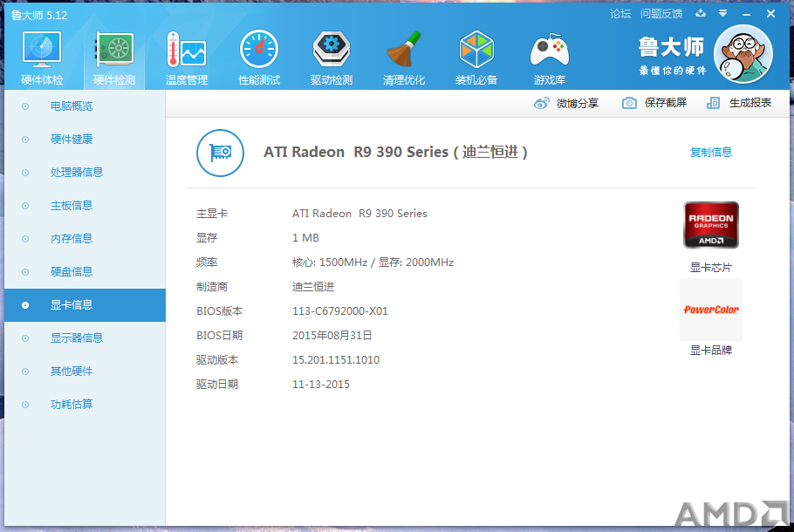Screen dimensions: 794x532
Task: Select 硬件健康 in sidebar
Action: click(x=86, y=140)
